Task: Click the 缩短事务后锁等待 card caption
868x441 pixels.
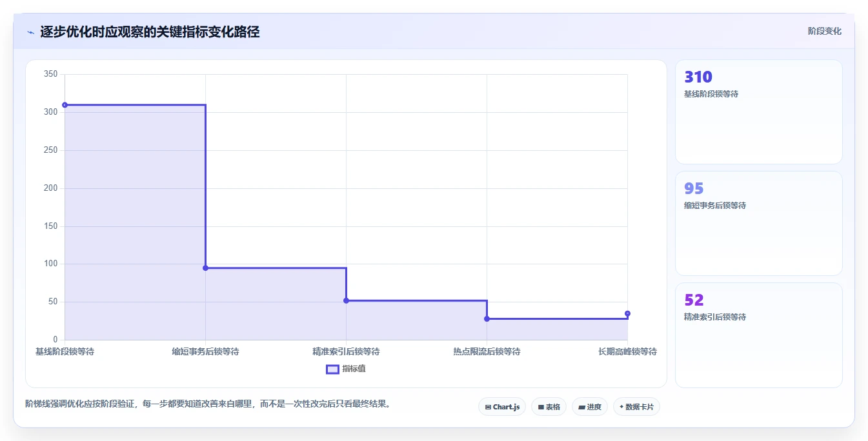Action: point(715,206)
